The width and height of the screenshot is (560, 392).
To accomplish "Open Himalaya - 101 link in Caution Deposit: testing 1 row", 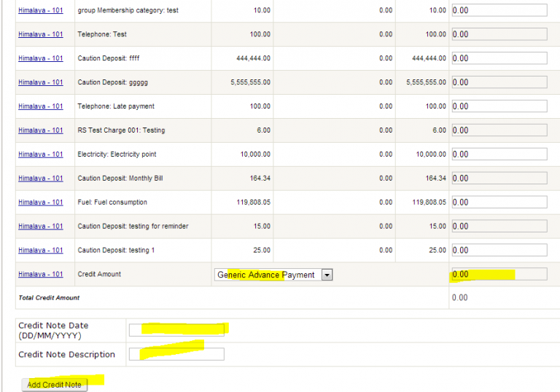I will pos(41,250).
